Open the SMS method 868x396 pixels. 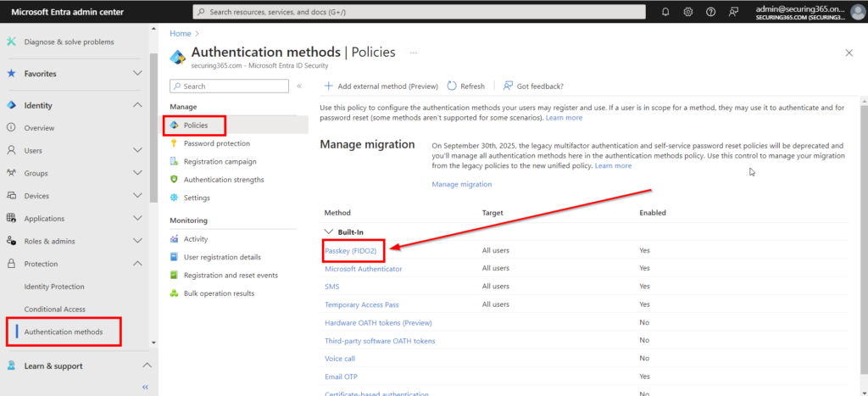point(332,287)
